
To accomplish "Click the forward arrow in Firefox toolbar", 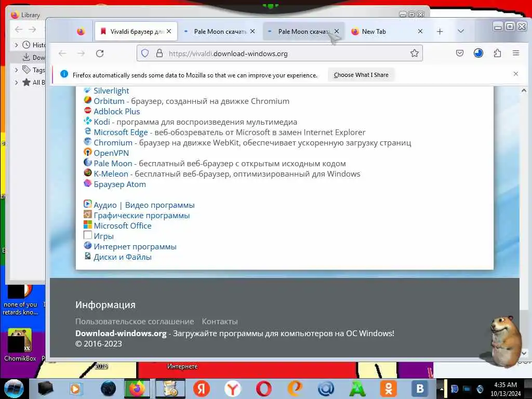I will 81,54.
